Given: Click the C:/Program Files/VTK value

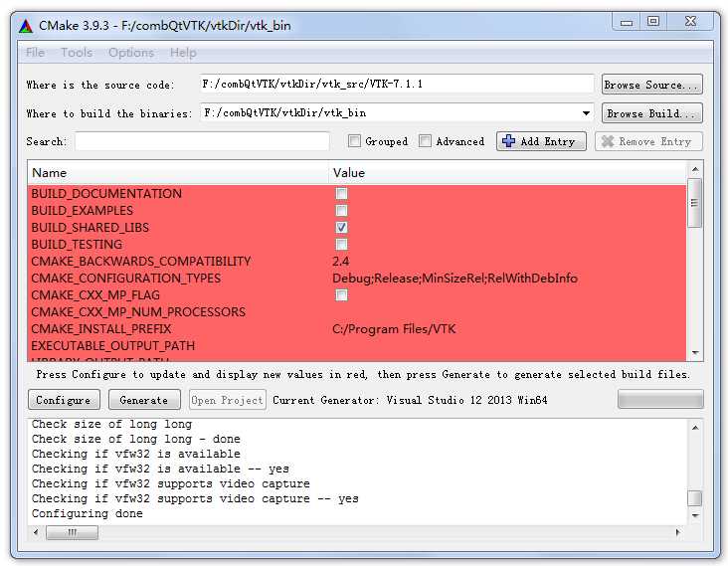Looking at the screenshot, I should [394, 328].
